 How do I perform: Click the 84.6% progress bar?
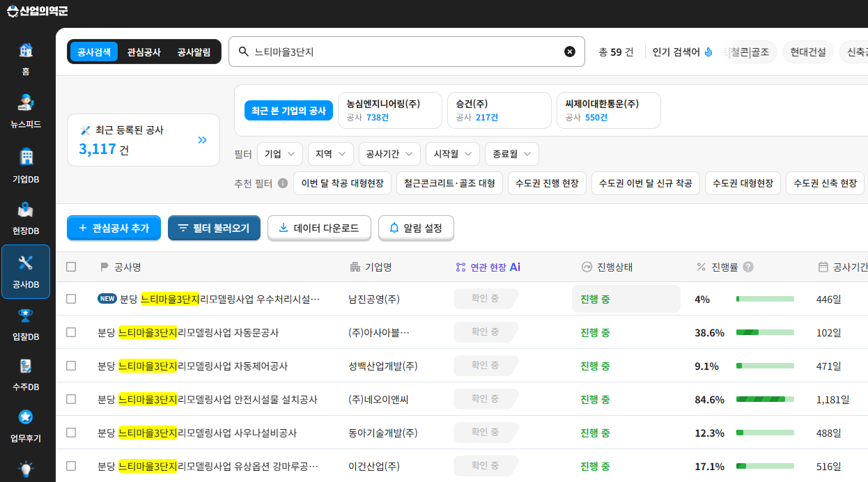tap(765, 399)
